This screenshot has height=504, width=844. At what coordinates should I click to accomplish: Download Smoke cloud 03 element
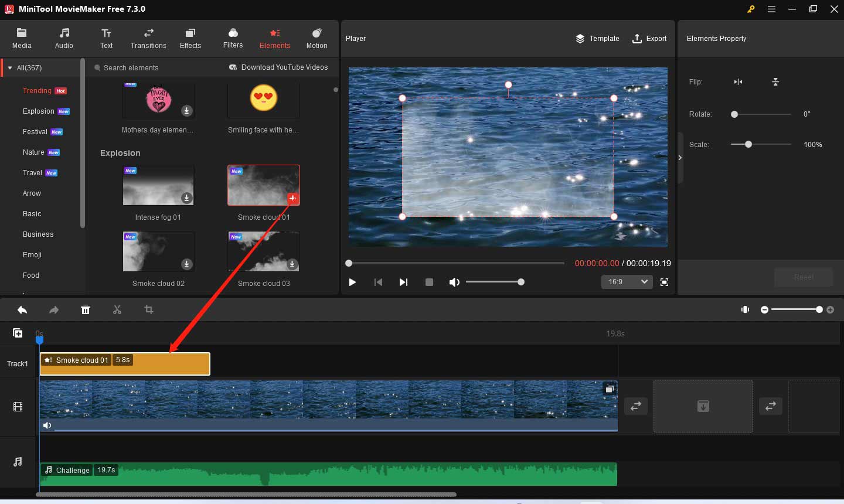coord(292,264)
